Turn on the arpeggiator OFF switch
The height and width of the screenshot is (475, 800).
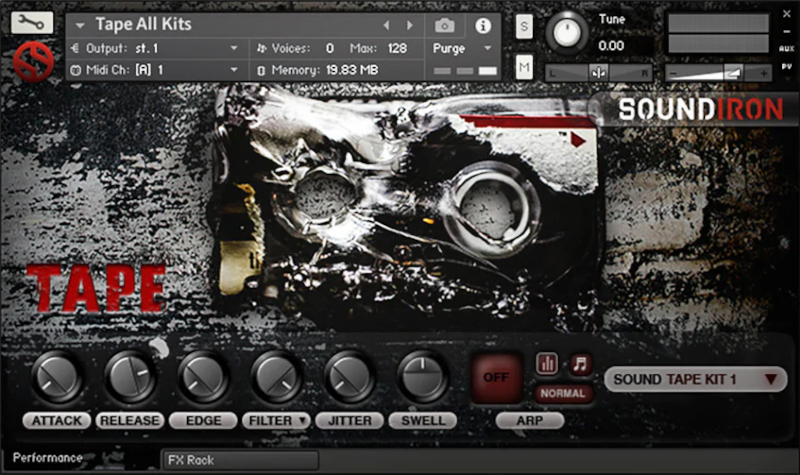coord(497,379)
